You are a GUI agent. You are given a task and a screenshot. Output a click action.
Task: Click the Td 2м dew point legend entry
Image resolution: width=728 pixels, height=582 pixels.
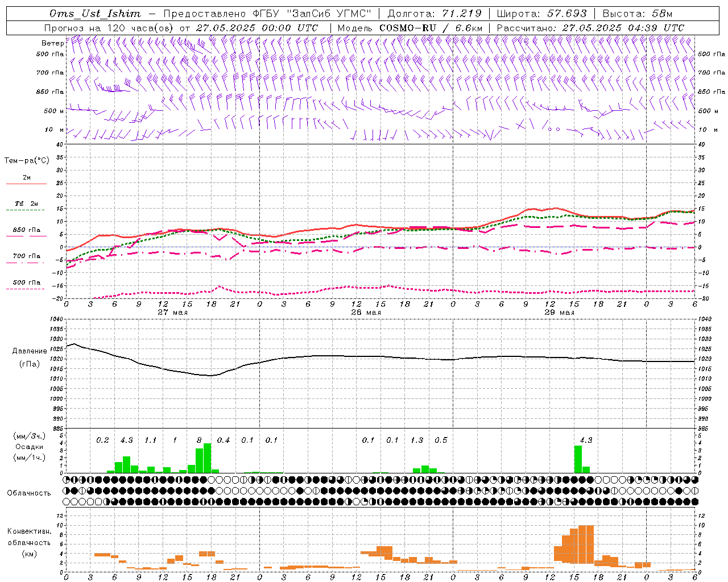(27, 203)
